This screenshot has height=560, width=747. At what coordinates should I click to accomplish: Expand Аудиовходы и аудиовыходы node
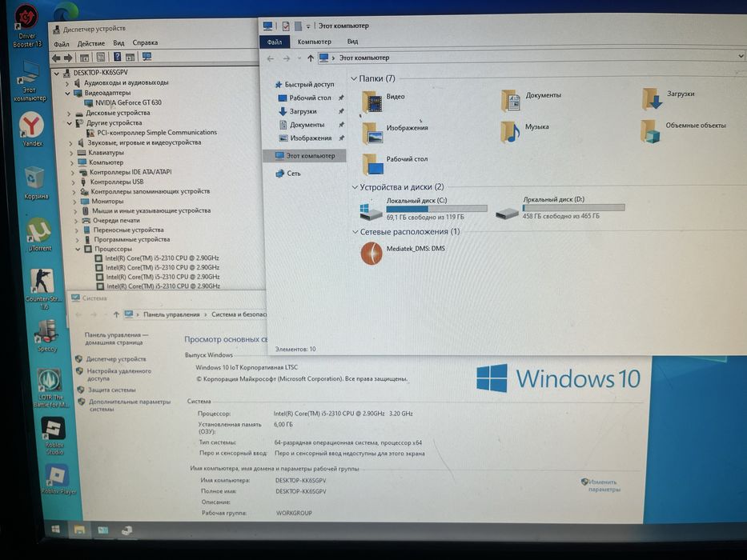coord(67,83)
